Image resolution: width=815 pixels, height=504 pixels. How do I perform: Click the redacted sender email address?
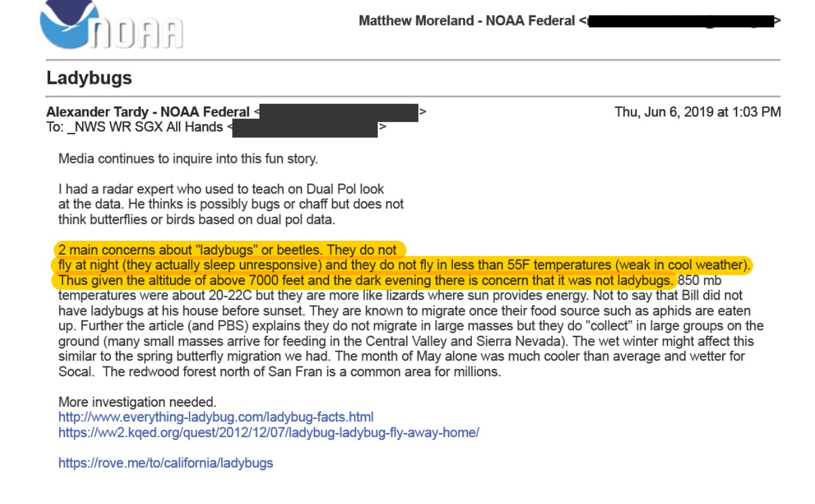point(339,112)
